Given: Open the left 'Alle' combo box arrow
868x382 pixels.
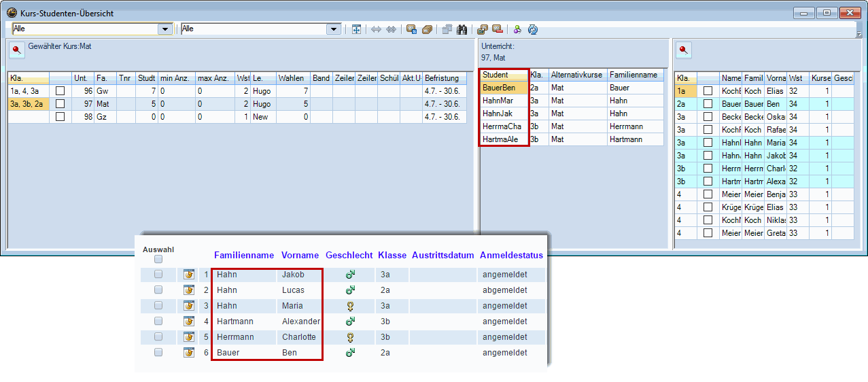Looking at the screenshot, I should [165, 29].
